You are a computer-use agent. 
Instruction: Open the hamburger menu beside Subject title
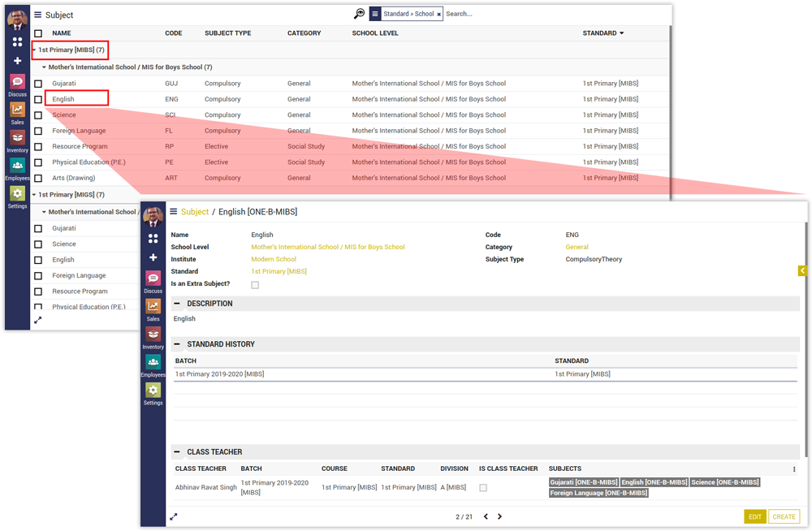[37, 15]
